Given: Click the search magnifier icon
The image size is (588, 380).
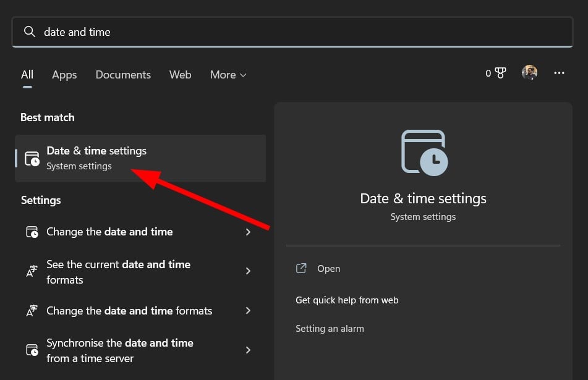Looking at the screenshot, I should (x=29, y=32).
